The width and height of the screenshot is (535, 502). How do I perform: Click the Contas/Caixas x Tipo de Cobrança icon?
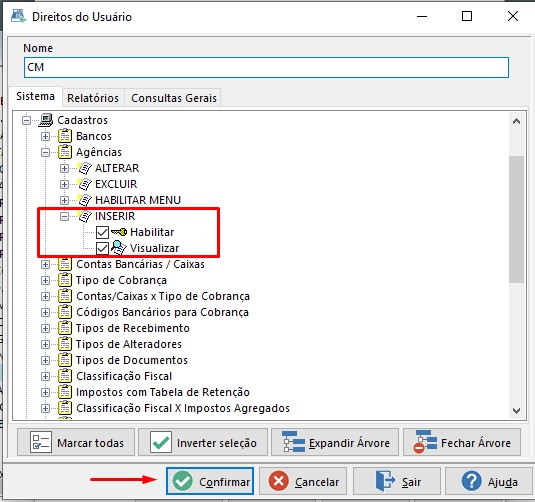click(x=65, y=296)
